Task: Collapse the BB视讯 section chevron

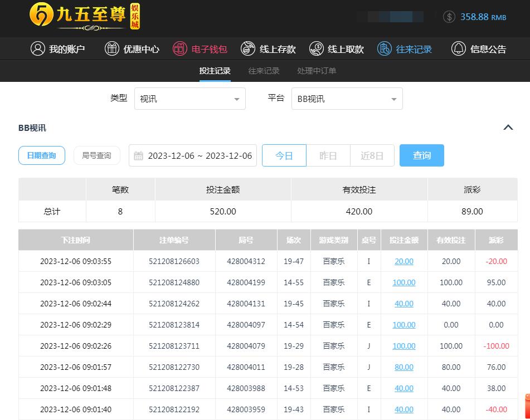Action: point(508,128)
